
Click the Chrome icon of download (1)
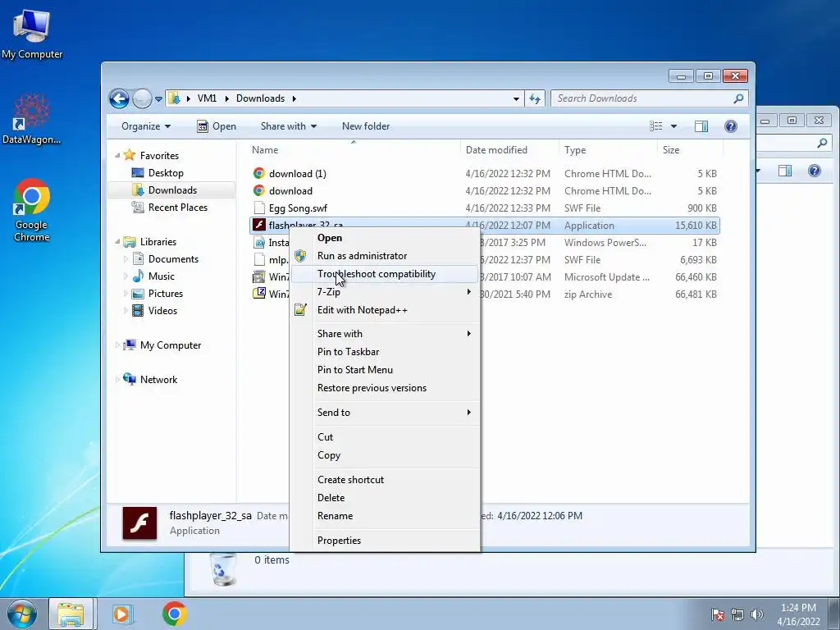[259, 174]
